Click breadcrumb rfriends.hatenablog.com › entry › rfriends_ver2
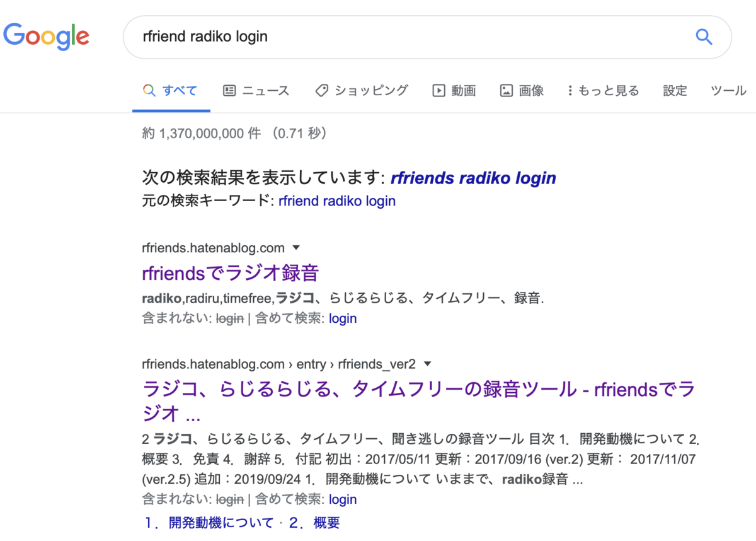This screenshot has height=541, width=756. tap(279, 364)
